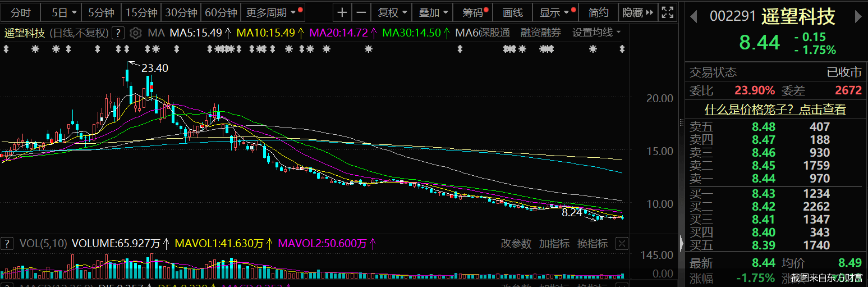Go to next stock with right arrow

click(858, 17)
